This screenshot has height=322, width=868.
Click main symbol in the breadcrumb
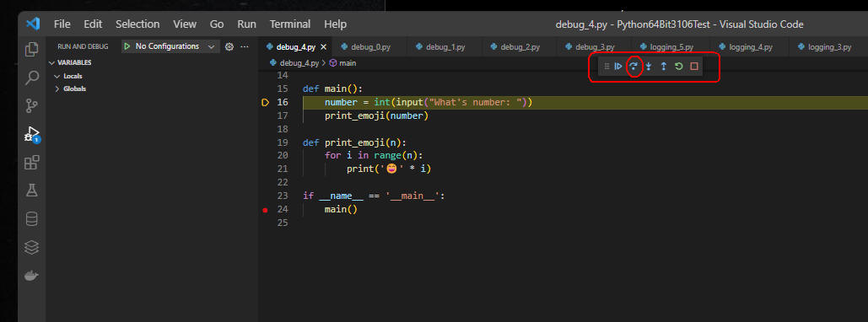(x=347, y=63)
